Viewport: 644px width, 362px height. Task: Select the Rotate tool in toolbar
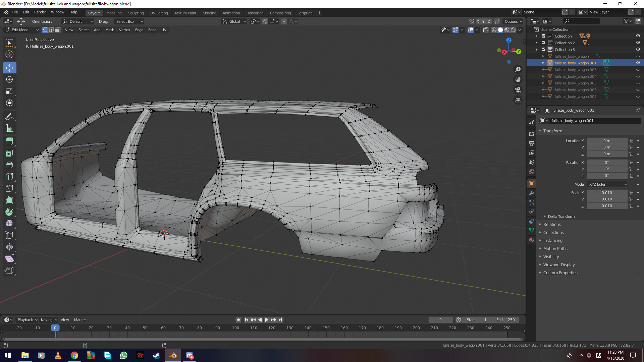pyautogui.click(x=9, y=80)
